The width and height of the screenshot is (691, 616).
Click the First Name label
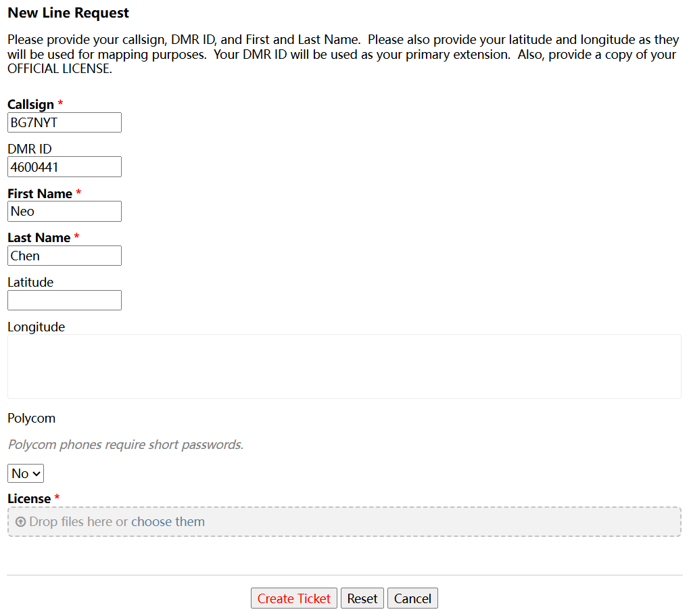tap(39, 194)
